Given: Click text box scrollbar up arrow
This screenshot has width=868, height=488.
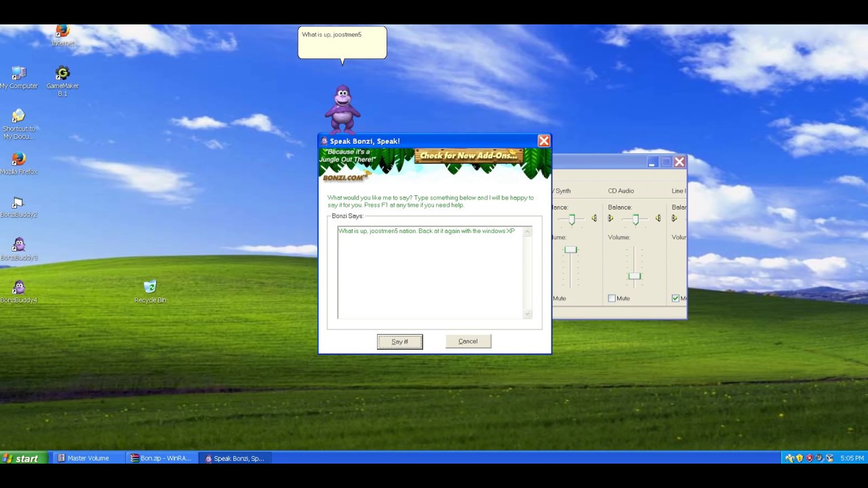Looking at the screenshot, I should pos(527,231).
